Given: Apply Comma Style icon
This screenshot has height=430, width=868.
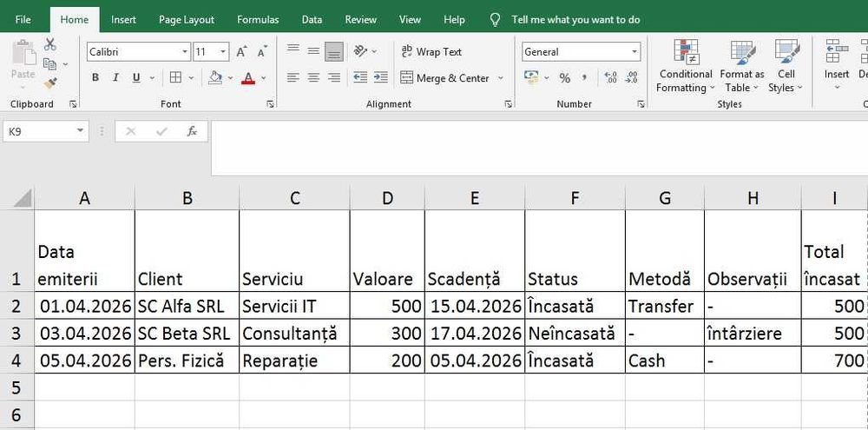Looking at the screenshot, I should click(x=584, y=77).
